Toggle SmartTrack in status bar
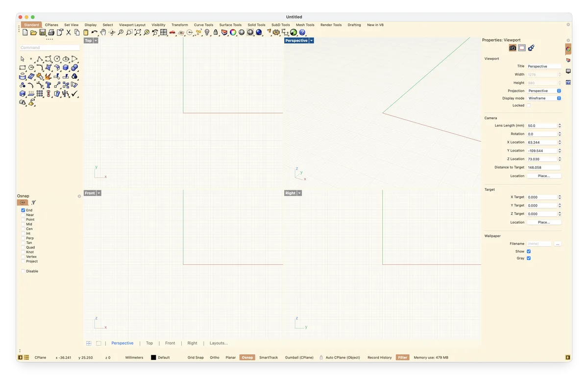 pos(269,358)
